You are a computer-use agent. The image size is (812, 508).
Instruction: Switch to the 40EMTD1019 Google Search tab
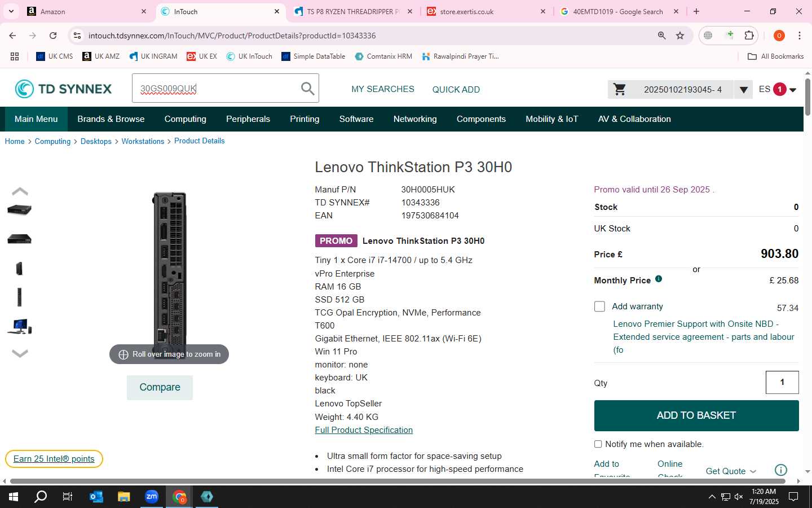coord(619,11)
